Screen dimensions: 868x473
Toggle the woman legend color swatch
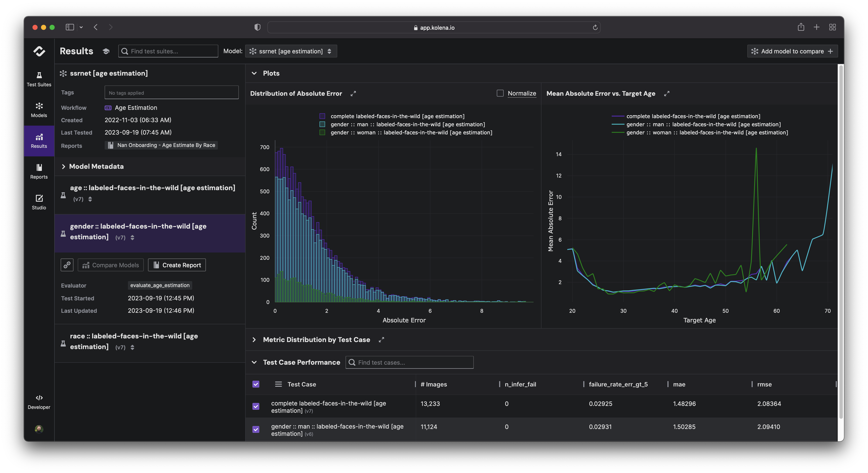322,132
